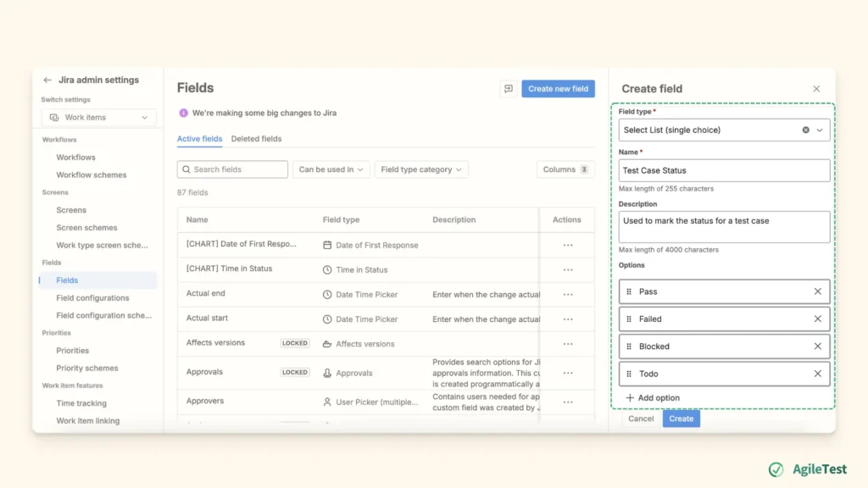868x488 pixels.
Task: Click the Name field containing Test Case Status
Action: pos(724,170)
